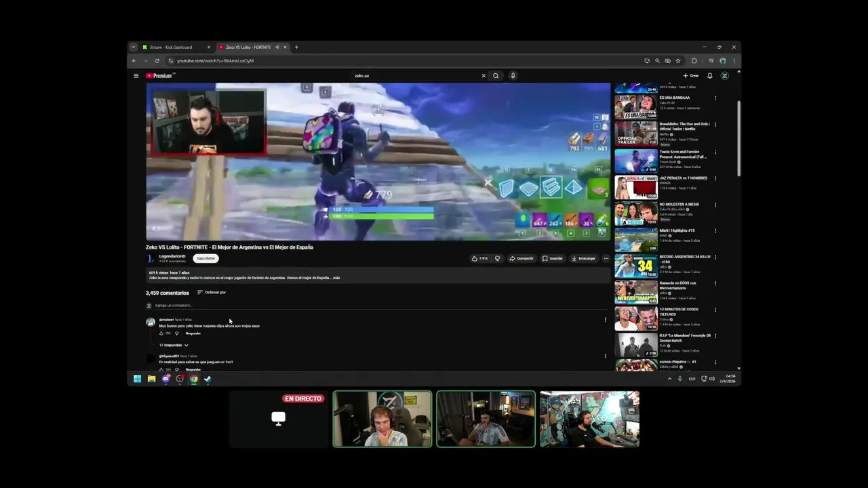Reply to the 'Muy bueno pero zeko' comment
This screenshot has width=868, height=488.
[x=193, y=333]
